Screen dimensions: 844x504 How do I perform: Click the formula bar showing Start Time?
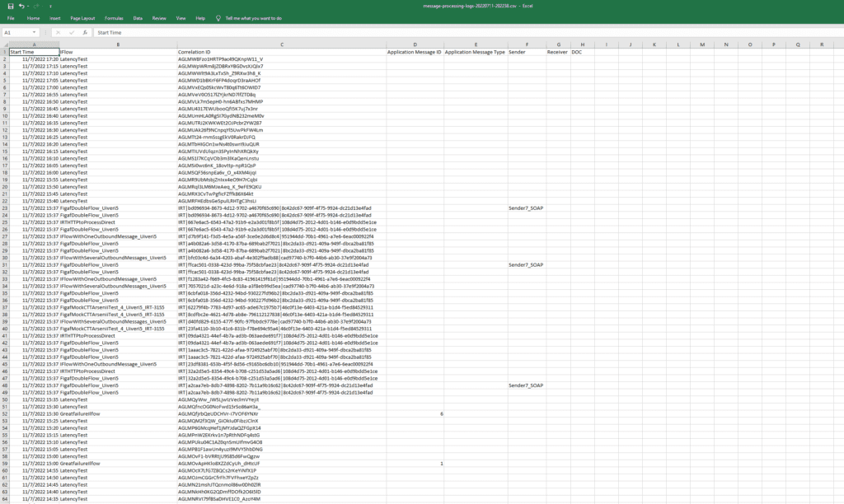point(467,33)
